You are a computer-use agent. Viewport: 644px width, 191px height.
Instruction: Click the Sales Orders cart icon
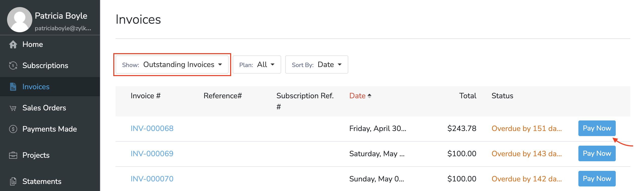[13, 108]
